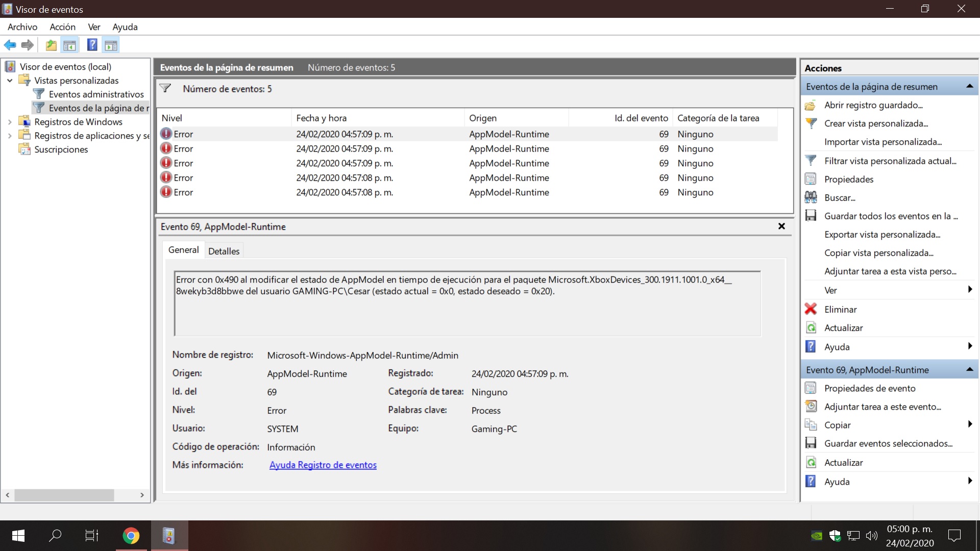
Task: Open the Ayuda Registro de eventos link
Action: [323, 465]
